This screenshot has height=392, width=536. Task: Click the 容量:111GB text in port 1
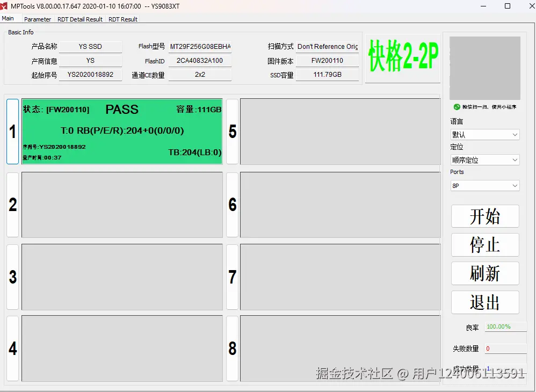pos(199,110)
